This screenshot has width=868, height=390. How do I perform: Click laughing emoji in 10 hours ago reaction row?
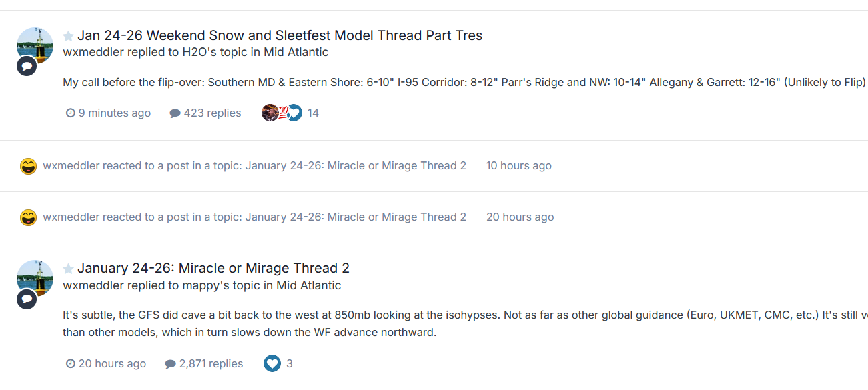click(28, 166)
